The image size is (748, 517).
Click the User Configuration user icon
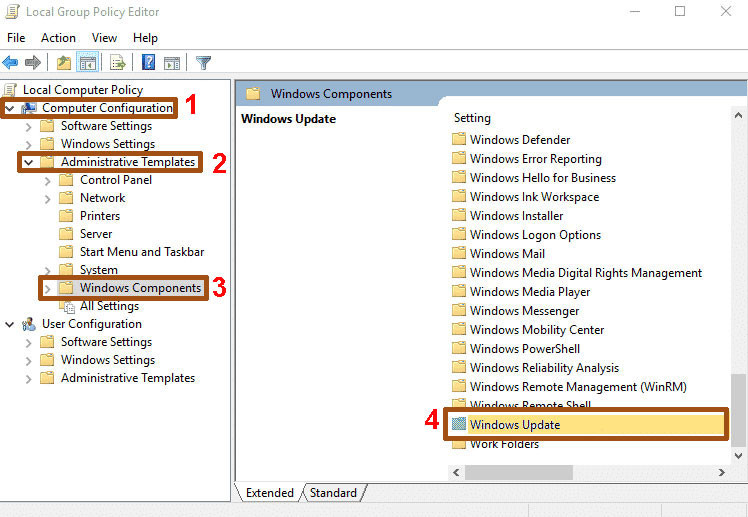pos(29,324)
